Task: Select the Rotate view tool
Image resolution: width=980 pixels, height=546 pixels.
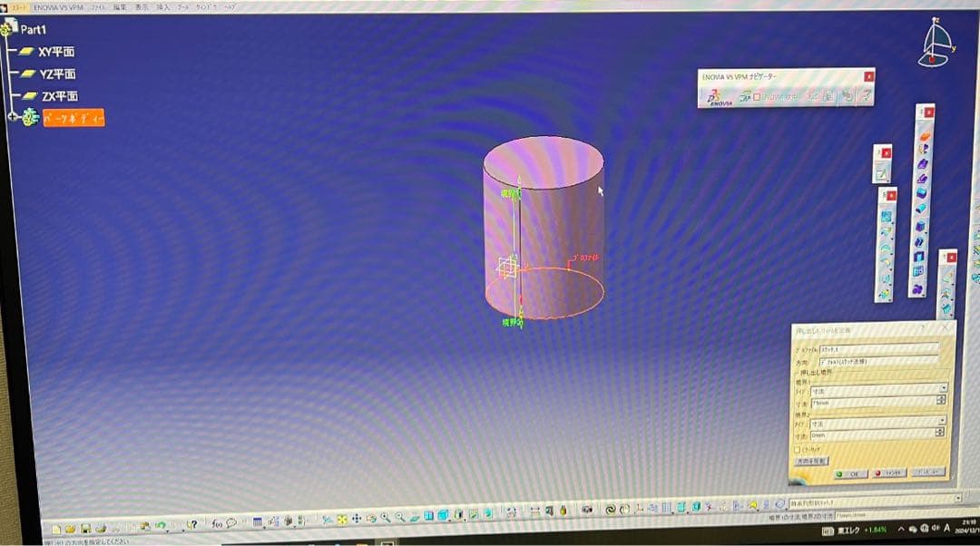Action: pos(371,519)
